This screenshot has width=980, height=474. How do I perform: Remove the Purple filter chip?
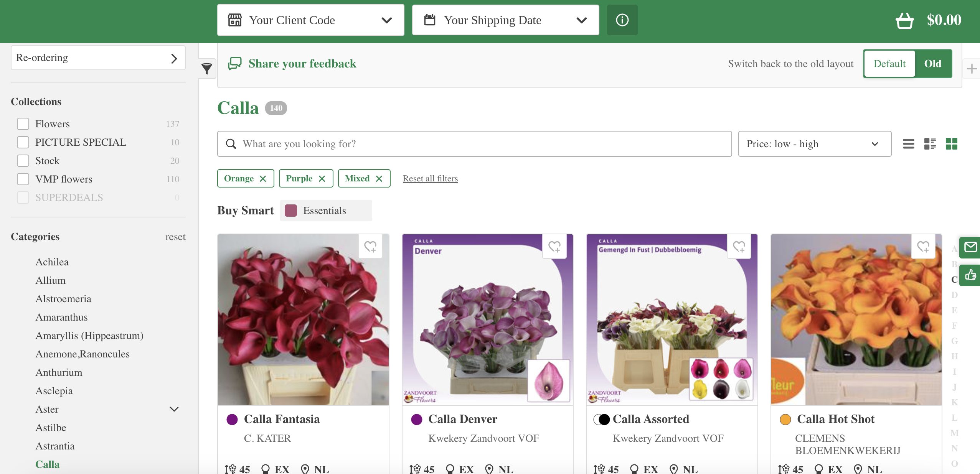[x=322, y=179]
